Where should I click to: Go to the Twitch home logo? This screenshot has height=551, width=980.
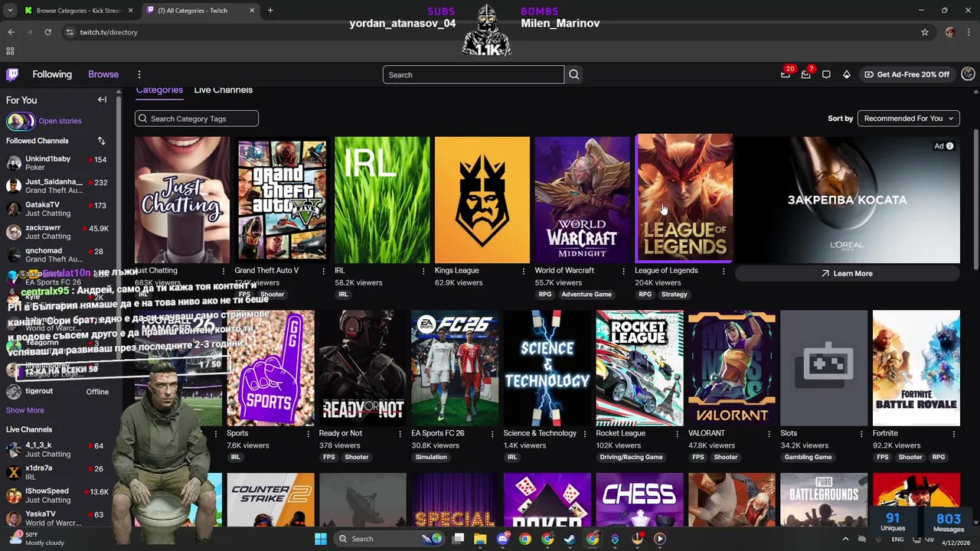point(12,74)
